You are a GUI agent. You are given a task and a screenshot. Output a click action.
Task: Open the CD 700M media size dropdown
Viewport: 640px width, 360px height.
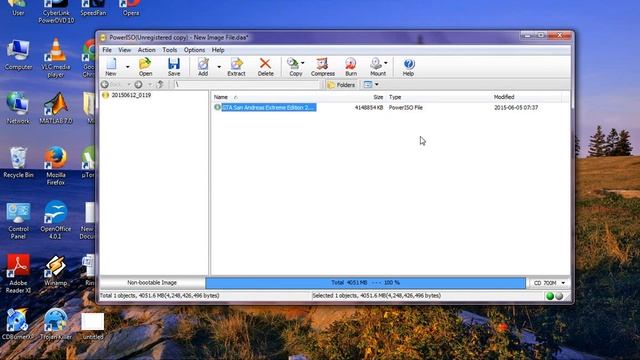[x=549, y=283]
